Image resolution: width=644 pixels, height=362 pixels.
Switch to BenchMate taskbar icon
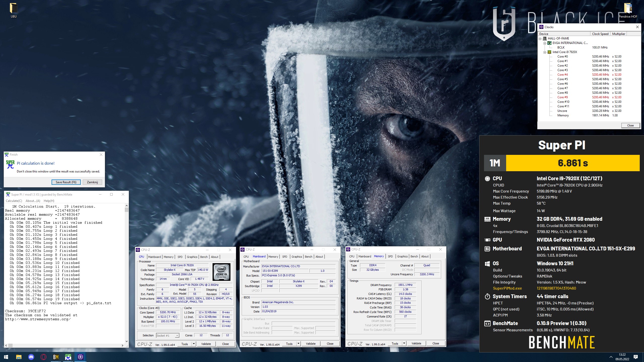(56, 357)
